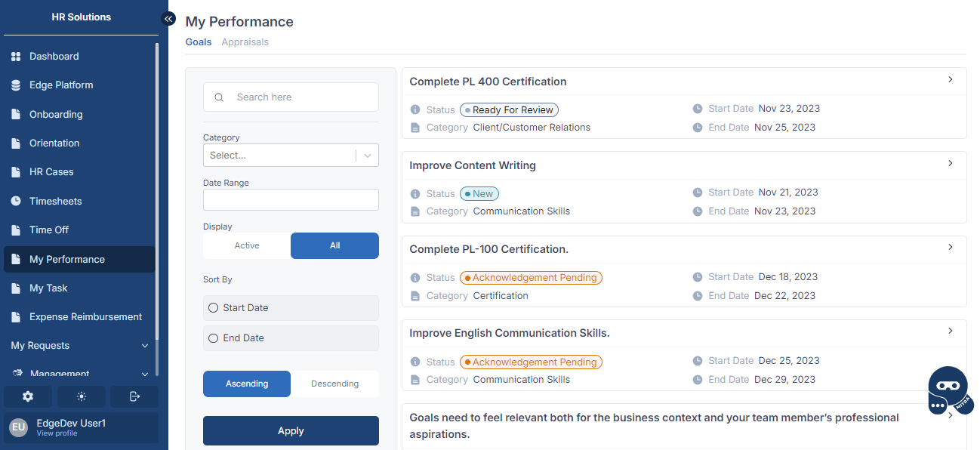The image size is (980, 450).
Task: Open the View profile link
Action: pyautogui.click(x=57, y=433)
